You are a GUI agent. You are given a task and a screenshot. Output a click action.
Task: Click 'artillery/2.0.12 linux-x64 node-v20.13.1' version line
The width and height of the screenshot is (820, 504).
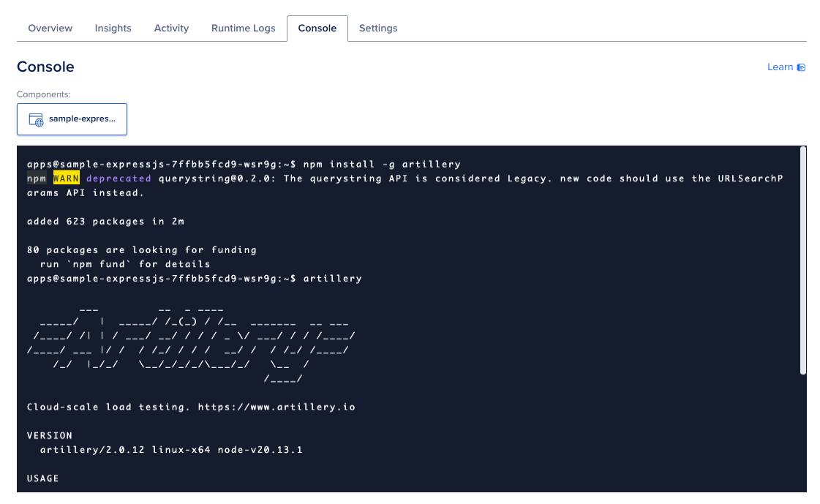(171, 450)
